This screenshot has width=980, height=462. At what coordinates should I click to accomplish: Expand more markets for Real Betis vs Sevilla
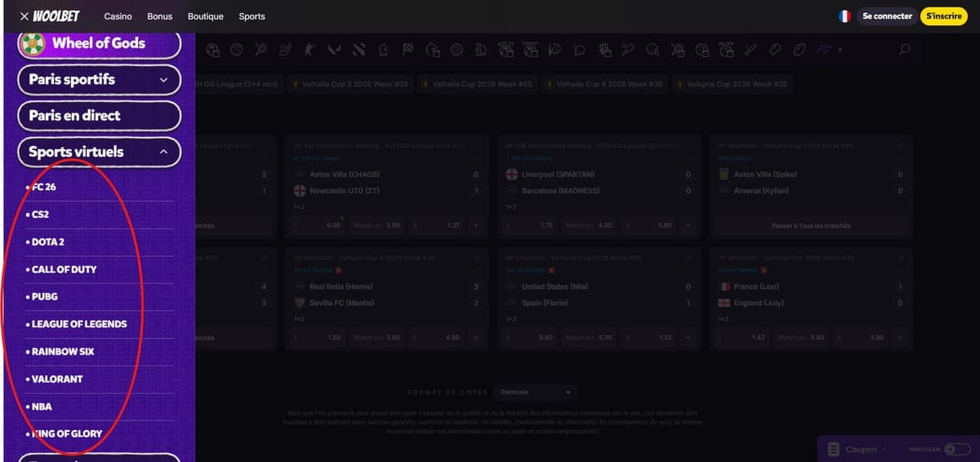coord(476,337)
